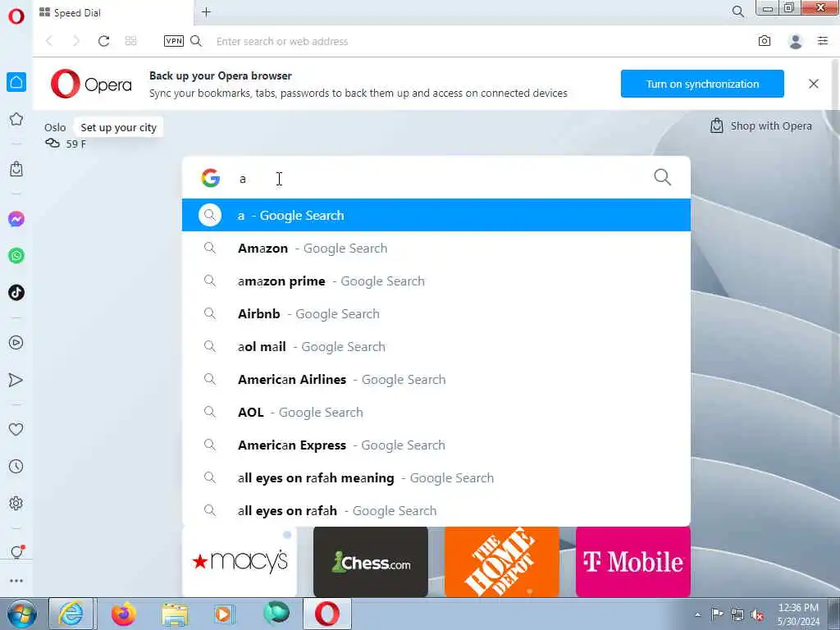Viewport: 840px width, 630px height.
Task: Open The Home Depot speed dial tile
Action: pos(502,561)
